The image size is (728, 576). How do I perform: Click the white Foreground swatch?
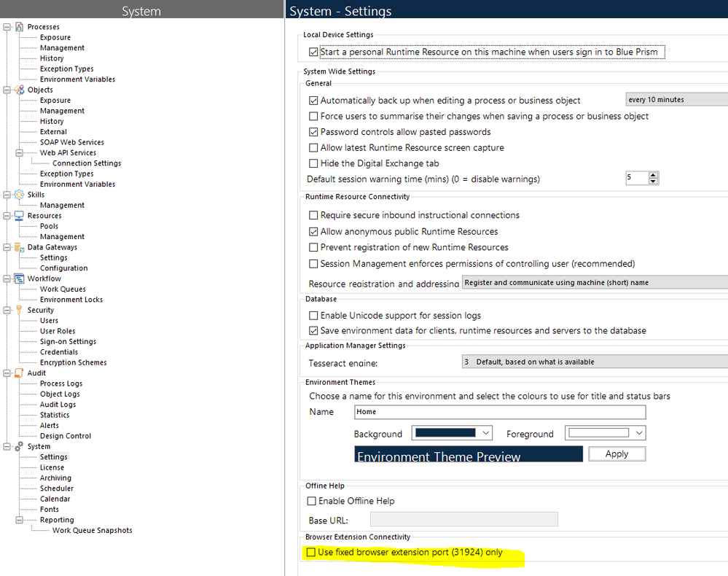[598, 433]
